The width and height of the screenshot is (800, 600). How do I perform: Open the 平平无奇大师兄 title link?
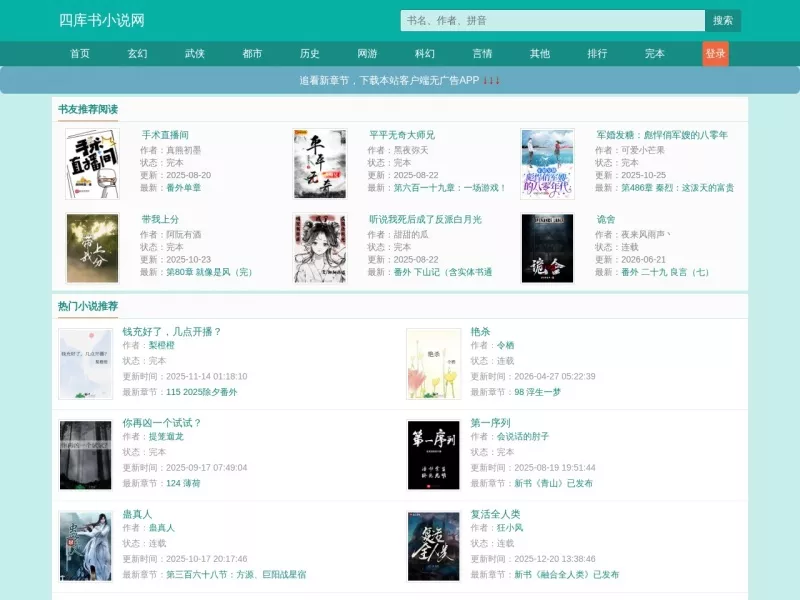[402, 135]
